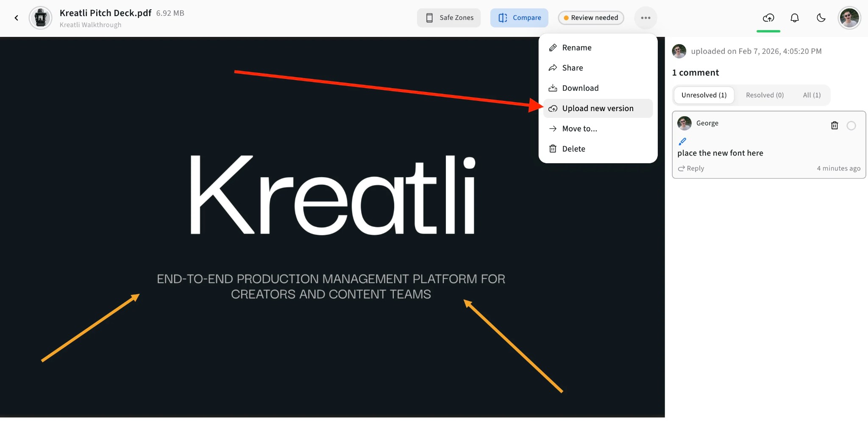Mark George's comment as resolved
This screenshot has width=868, height=424.
(x=851, y=125)
